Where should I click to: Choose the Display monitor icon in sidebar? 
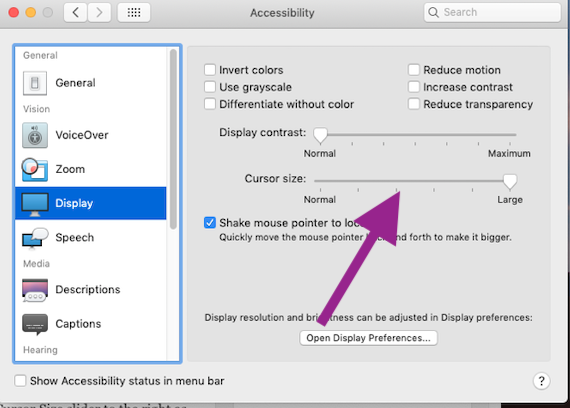pos(35,204)
